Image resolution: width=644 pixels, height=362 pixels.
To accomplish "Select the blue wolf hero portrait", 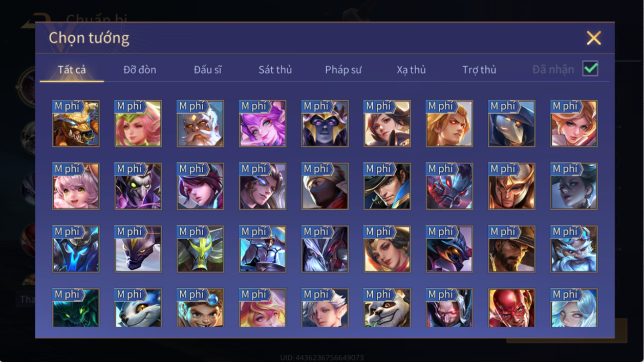I will tap(138, 308).
